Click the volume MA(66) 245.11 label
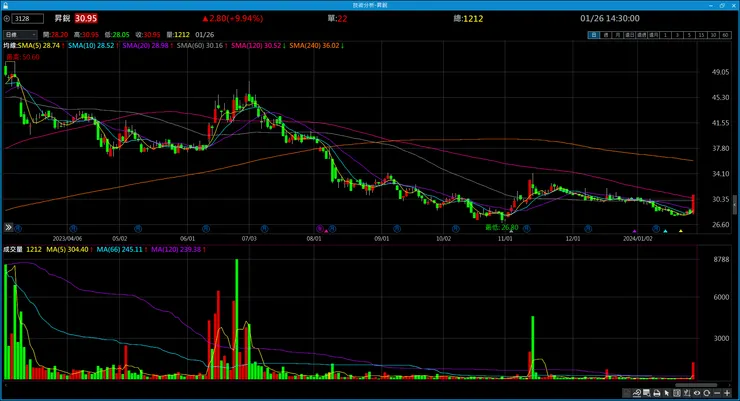 point(121,249)
